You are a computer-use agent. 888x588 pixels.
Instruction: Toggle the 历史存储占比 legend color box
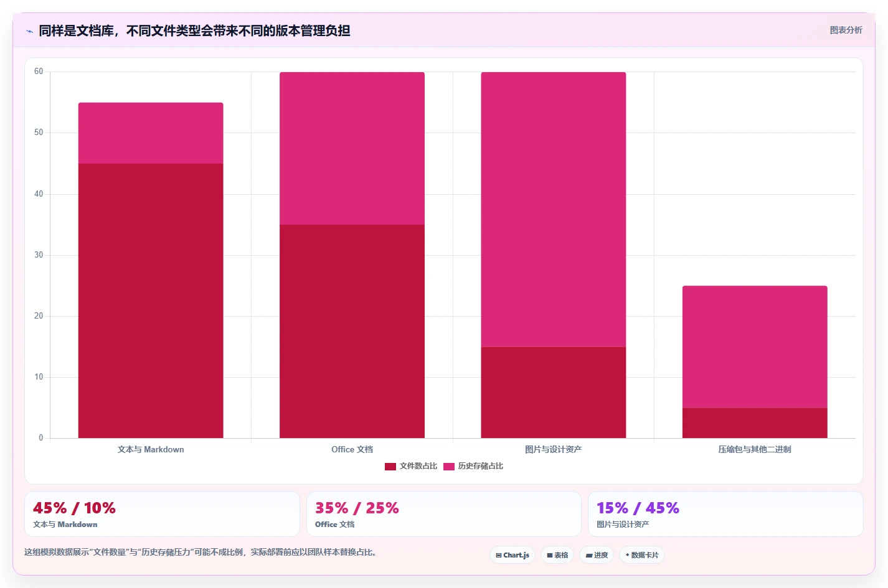tap(449, 467)
